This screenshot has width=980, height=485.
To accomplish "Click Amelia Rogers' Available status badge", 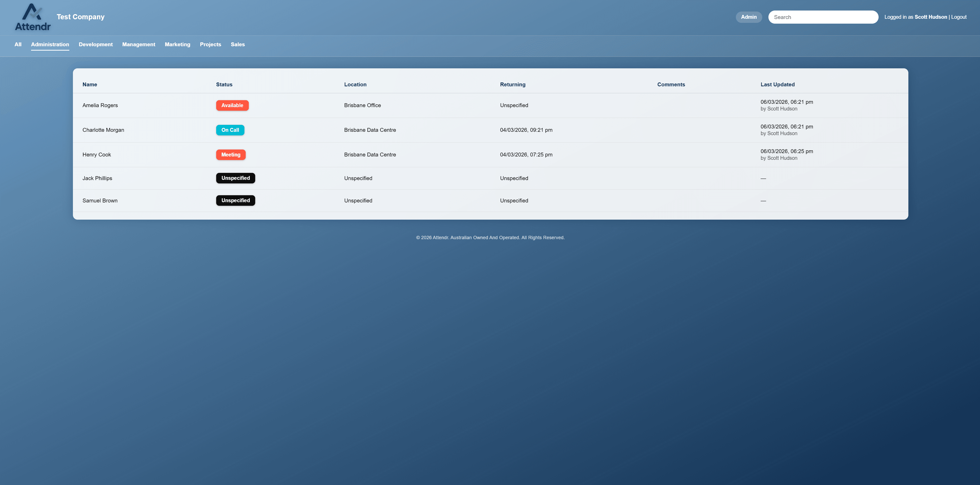I will (x=232, y=105).
